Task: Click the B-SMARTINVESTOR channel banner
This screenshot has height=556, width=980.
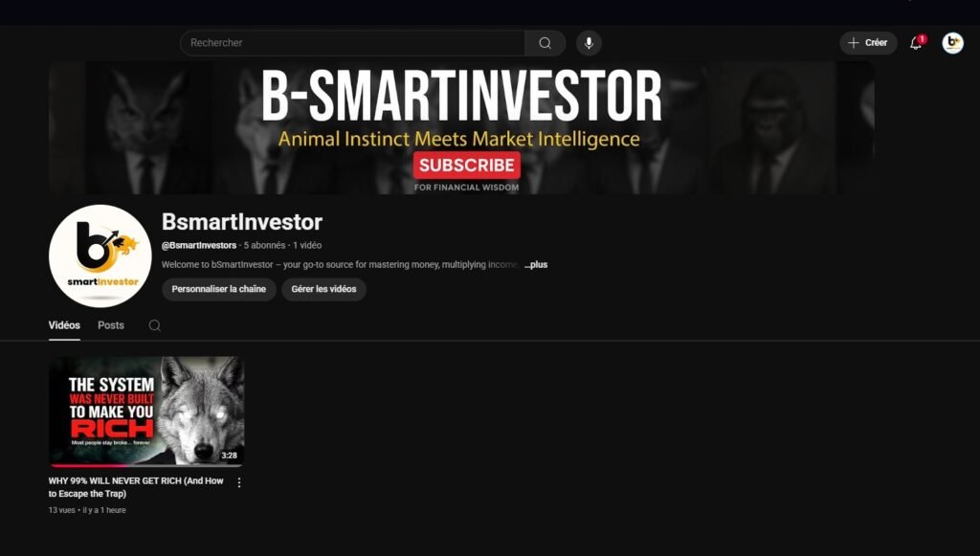Action: 461,127
